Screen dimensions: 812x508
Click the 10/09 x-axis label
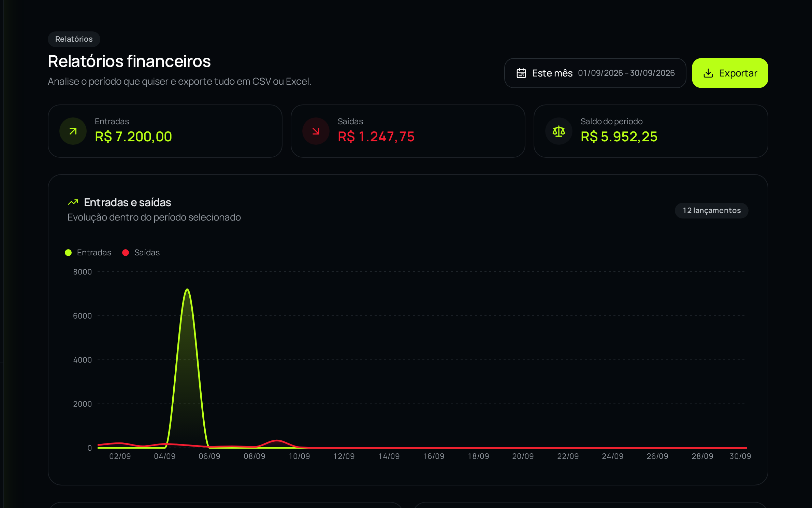(299, 456)
